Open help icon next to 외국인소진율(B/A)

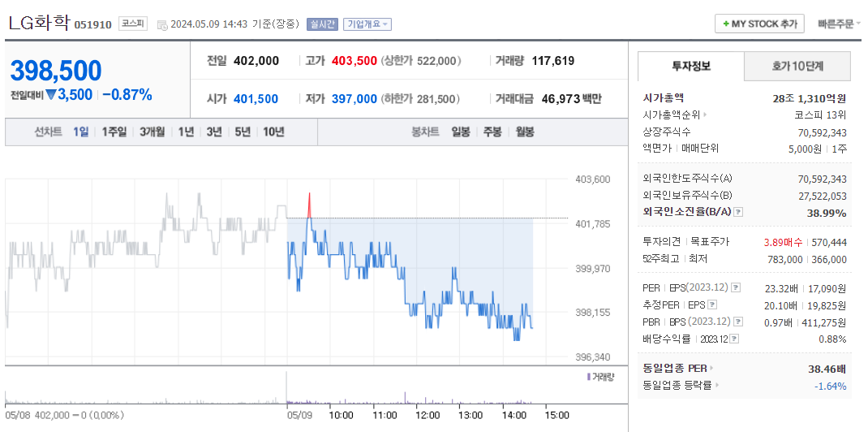click(x=738, y=212)
